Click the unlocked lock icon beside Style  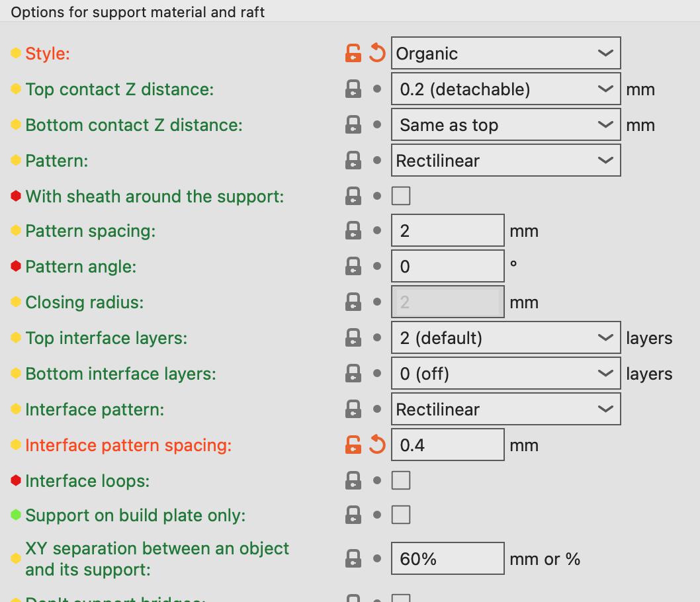click(x=353, y=53)
